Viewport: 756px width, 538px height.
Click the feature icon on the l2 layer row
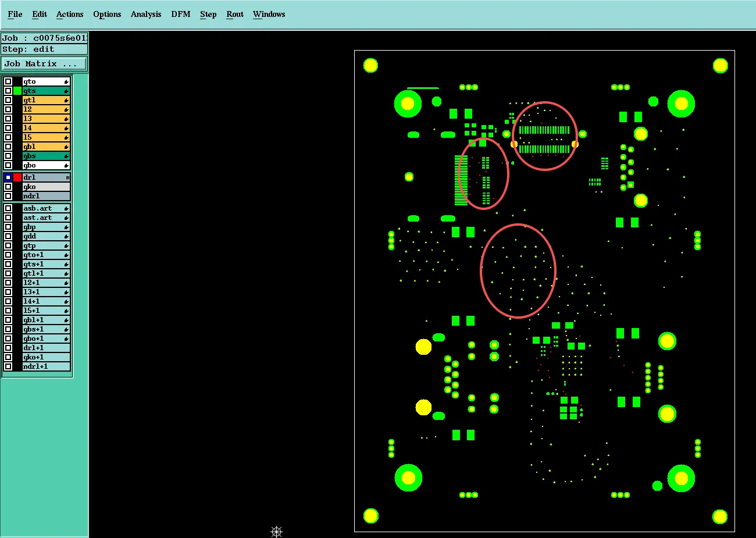(x=66, y=110)
